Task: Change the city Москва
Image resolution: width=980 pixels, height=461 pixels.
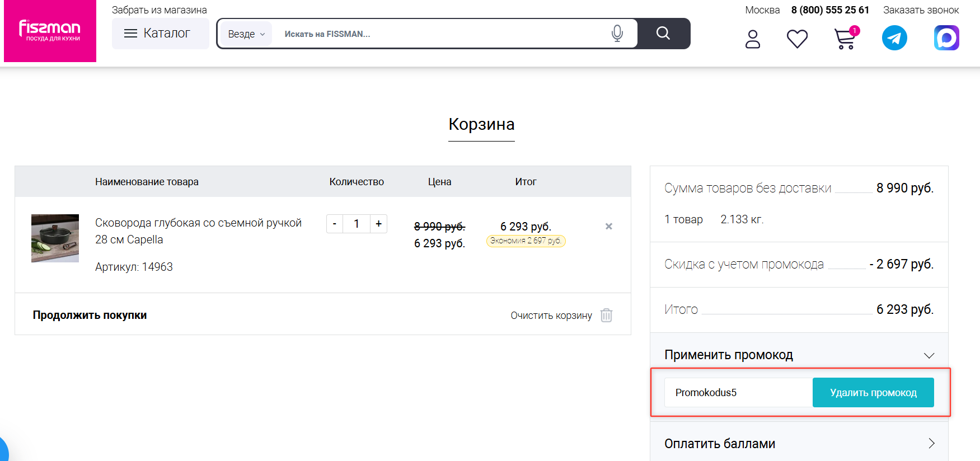Action: click(762, 10)
